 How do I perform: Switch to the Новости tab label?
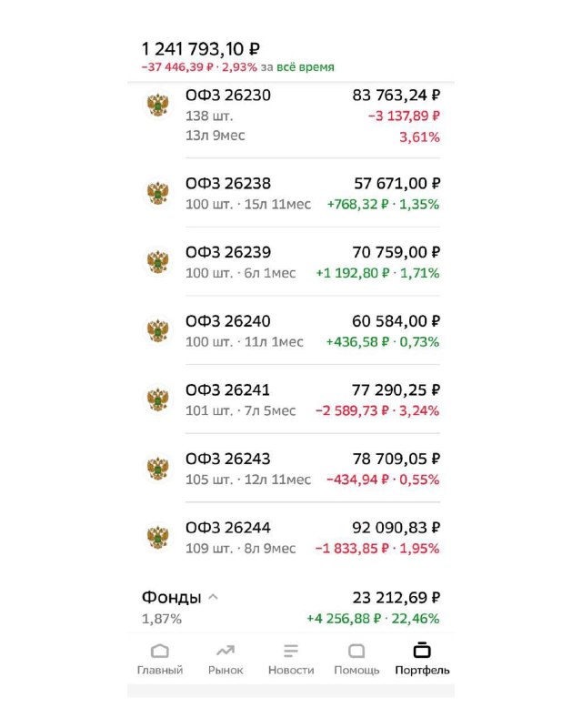pos(291,670)
